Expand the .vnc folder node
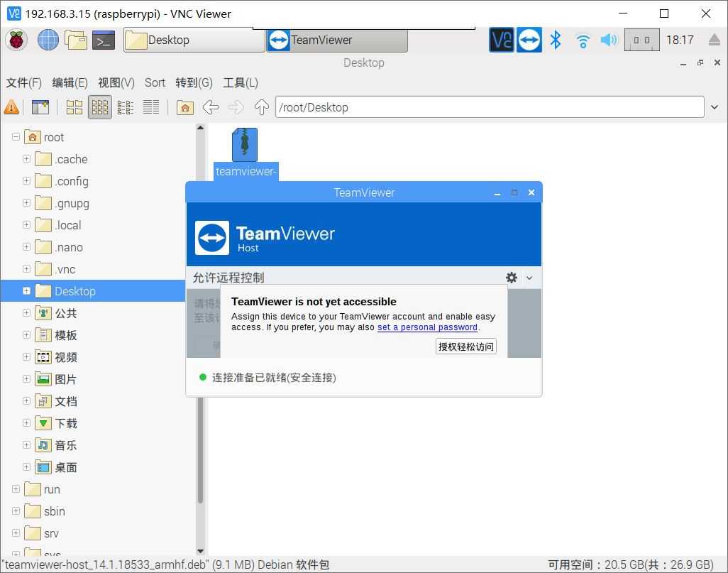The height and width of the screenshot is (573, 728). 26,268
